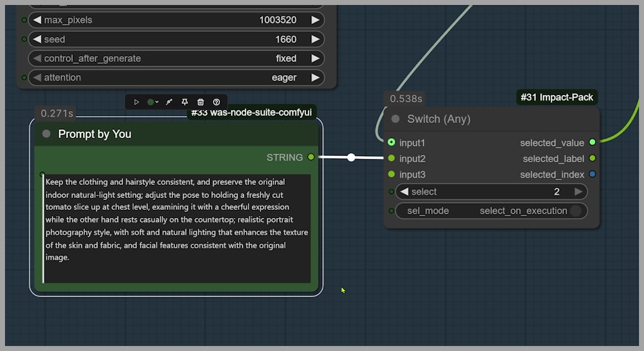This screenshot has height=351, width=644.
Task: Increase the select value with right arrow
Action: tap(578, 192)
